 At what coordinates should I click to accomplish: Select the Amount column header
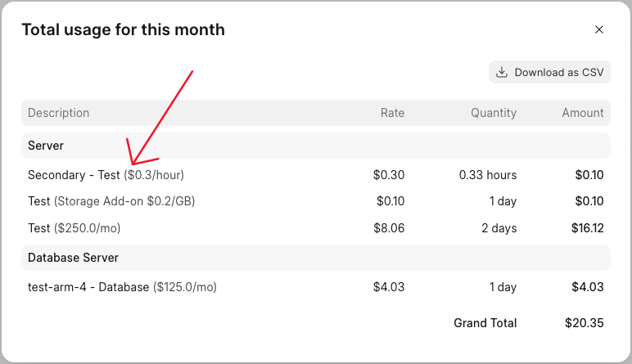tap(582, 113)
